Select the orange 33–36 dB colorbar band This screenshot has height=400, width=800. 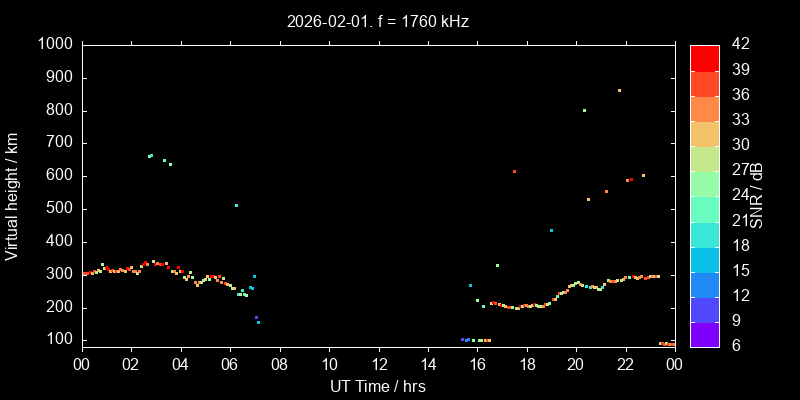[705, 108]
